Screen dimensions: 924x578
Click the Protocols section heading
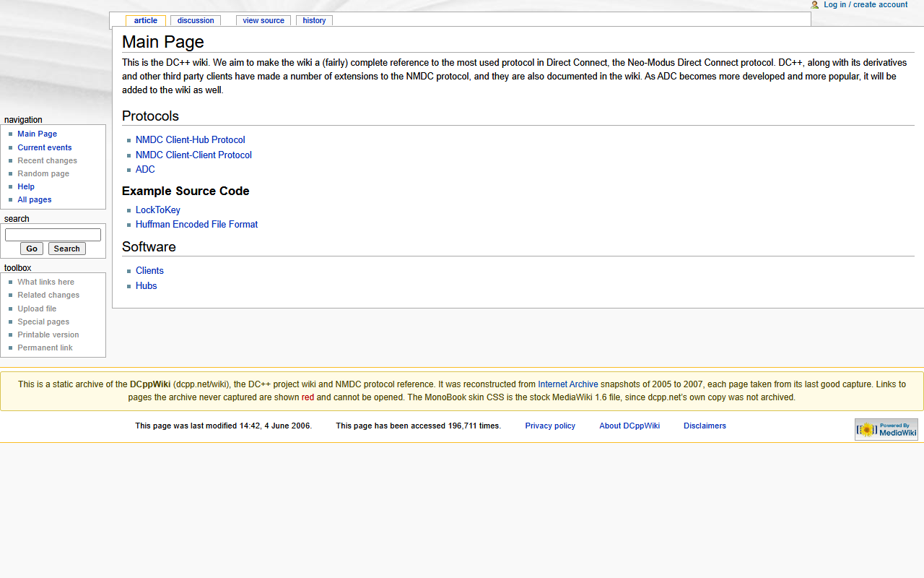pos(150,116)
